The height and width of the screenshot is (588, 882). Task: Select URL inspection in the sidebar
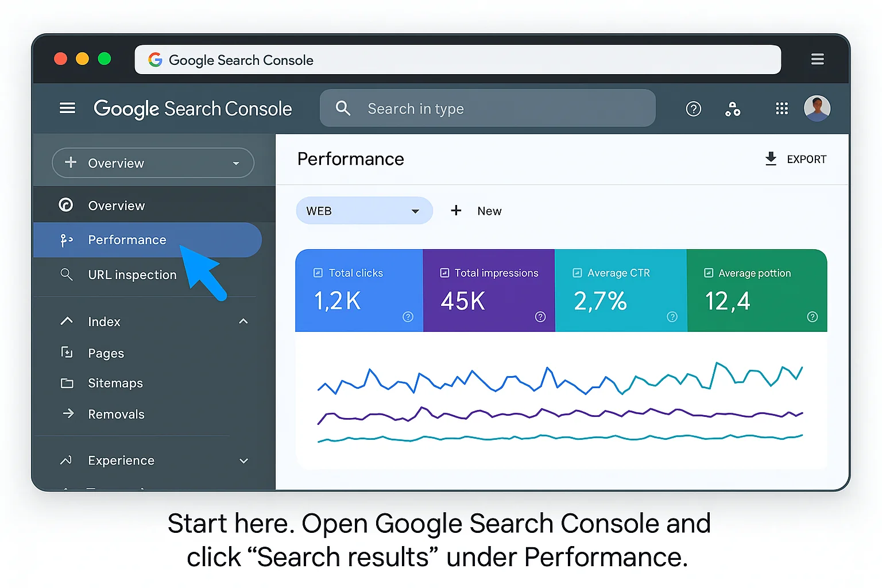pyautogui.click(x=132, y=274)
